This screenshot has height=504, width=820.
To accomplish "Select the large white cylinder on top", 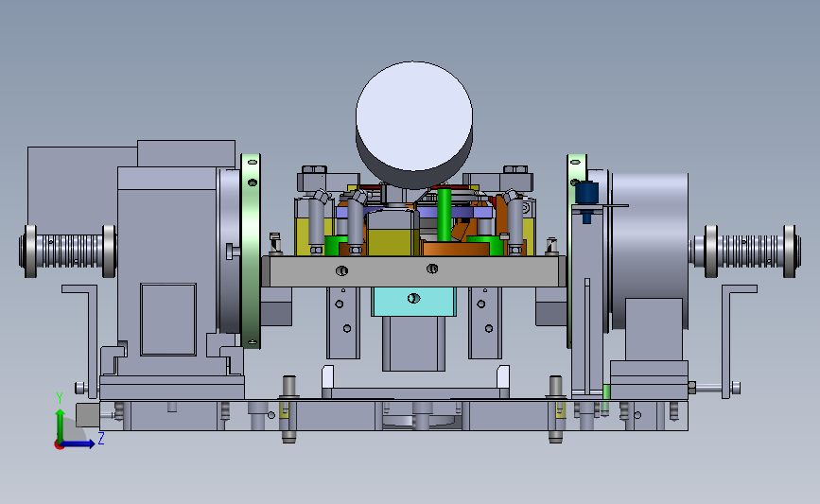I will [x=414, y=124].
